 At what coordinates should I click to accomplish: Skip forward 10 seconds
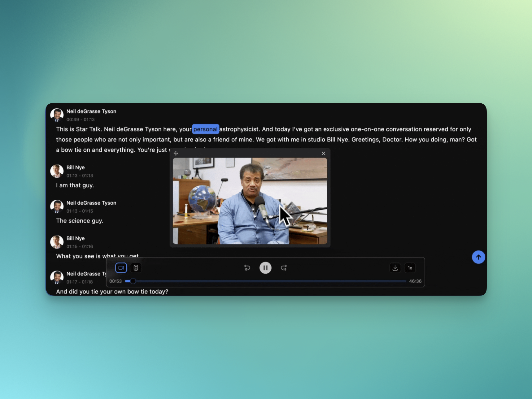[x=284, y=268]
